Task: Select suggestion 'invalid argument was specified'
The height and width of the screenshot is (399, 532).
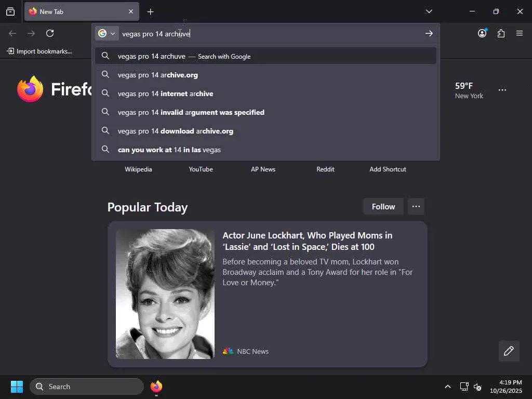Action: pos(265,112)
